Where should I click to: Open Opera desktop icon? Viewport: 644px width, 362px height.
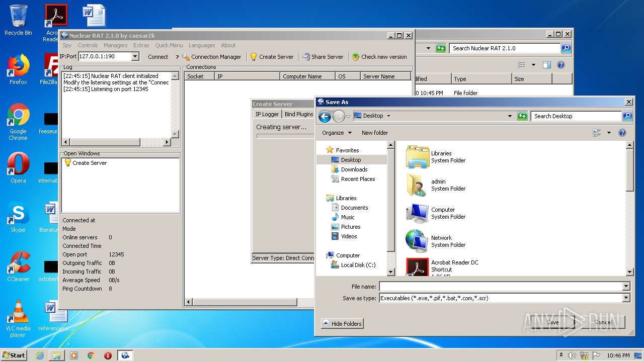18,168
